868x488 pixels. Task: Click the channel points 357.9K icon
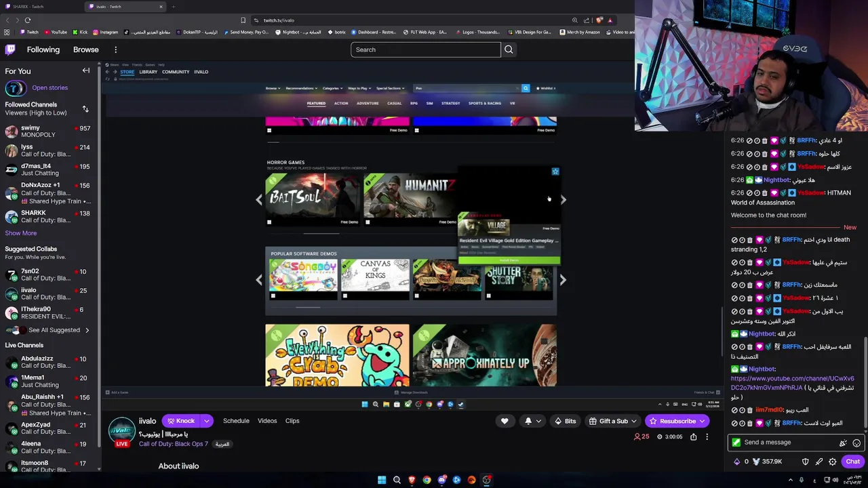coord(756,462)
